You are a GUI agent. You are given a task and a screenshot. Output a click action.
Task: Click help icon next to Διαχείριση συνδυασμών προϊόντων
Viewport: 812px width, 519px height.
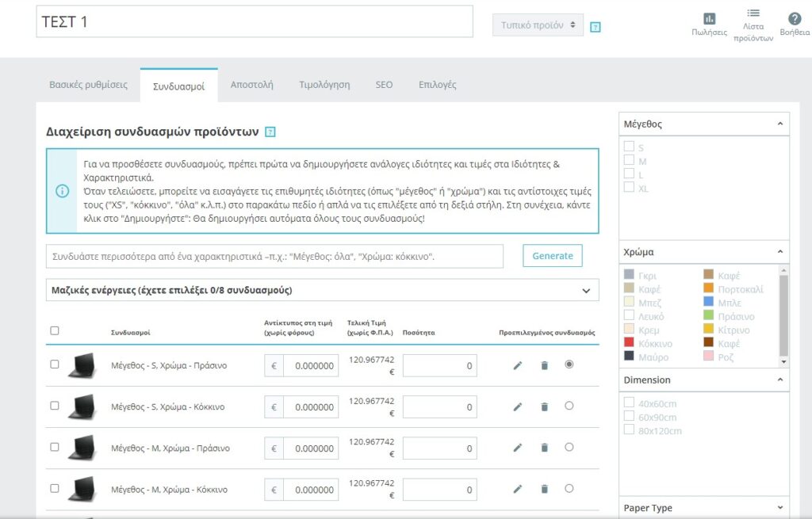coord(270,132)
